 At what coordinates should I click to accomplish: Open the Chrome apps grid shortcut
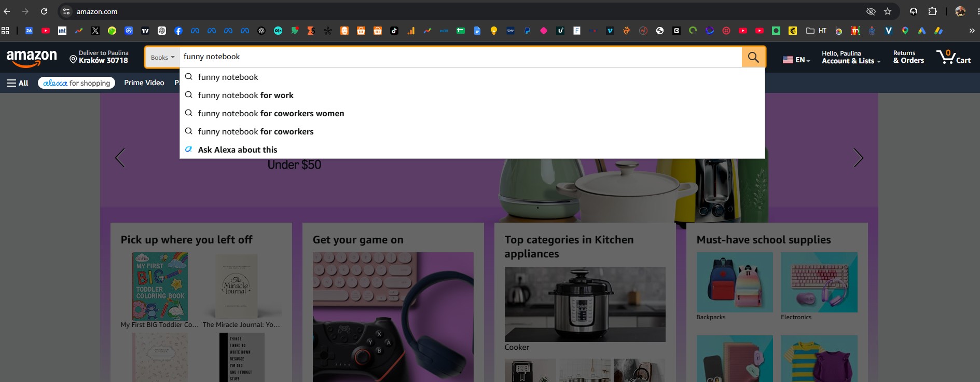pos(6,31)
